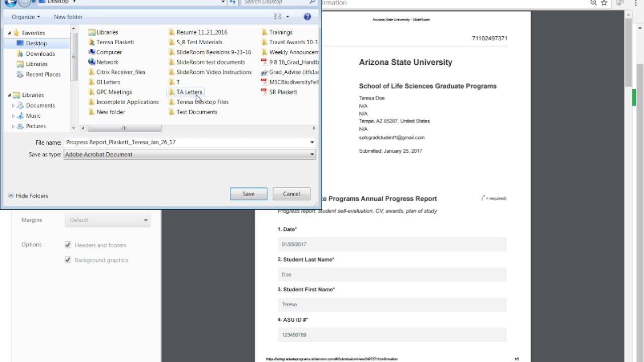Open the Incomplete Applications folder
Image resolution: width=644 pixels, height=362 pixels.
(123, 102)
